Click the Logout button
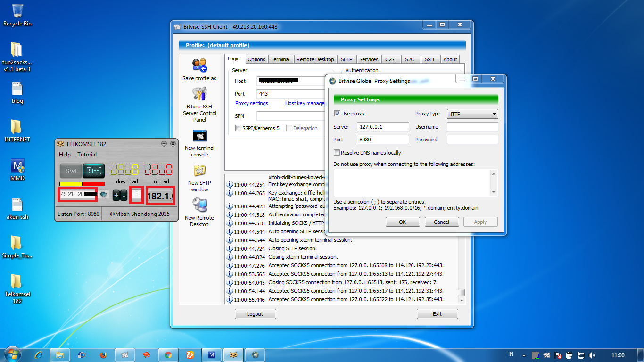Screen dimensions: 644x362 pos(255,314)
